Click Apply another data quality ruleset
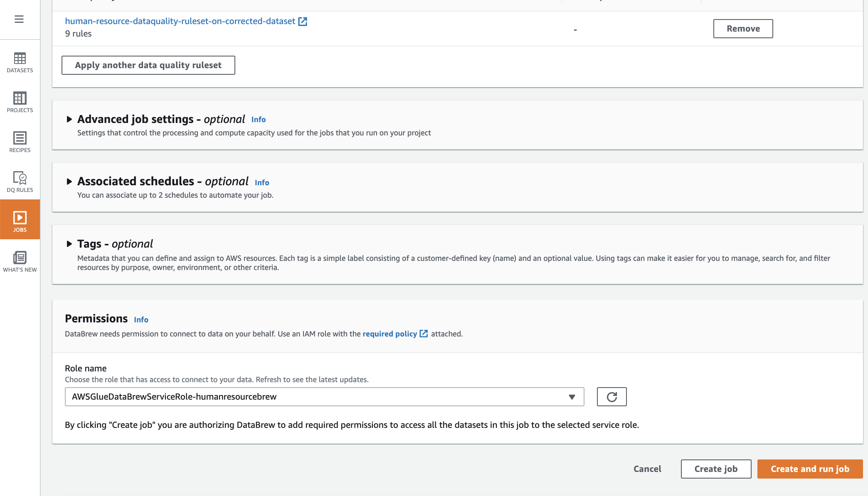Viewport: 868px width, 496px height. 148,65
